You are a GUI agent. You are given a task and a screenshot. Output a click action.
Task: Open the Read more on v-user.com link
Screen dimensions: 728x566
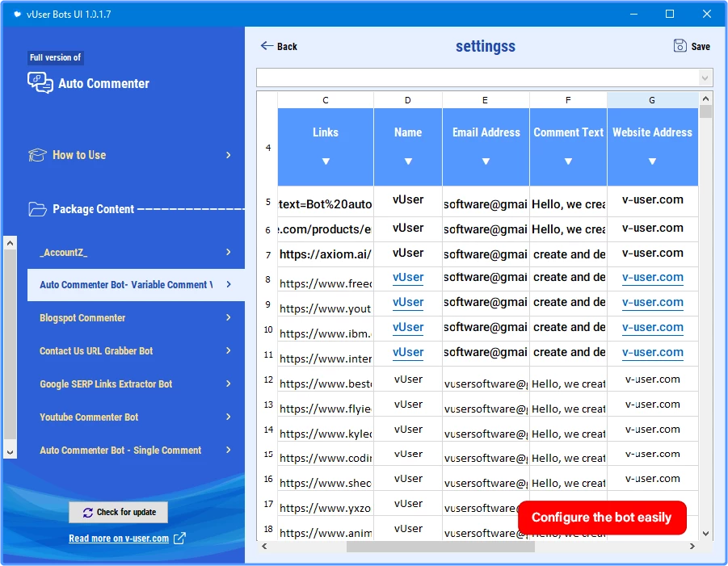pyautogui.click(x=119, y=539)
